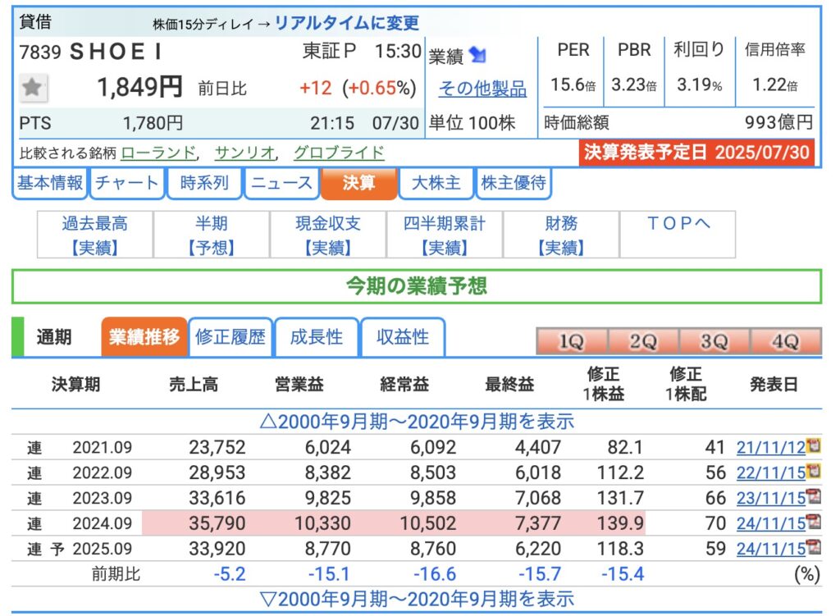Click the 今期の業績予想 heading box
The image size is (840, 616).
[x=416, y=286]
